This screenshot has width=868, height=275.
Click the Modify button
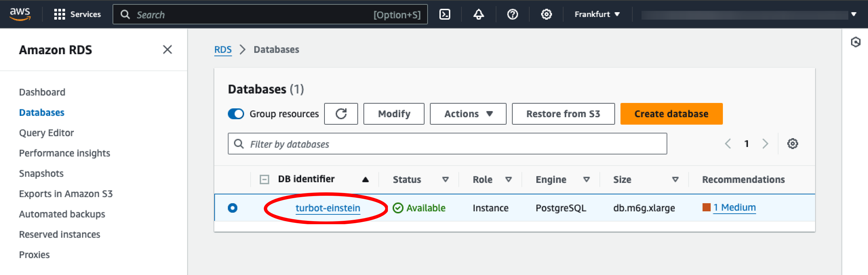pyautogui.click(x=394, y=114)
